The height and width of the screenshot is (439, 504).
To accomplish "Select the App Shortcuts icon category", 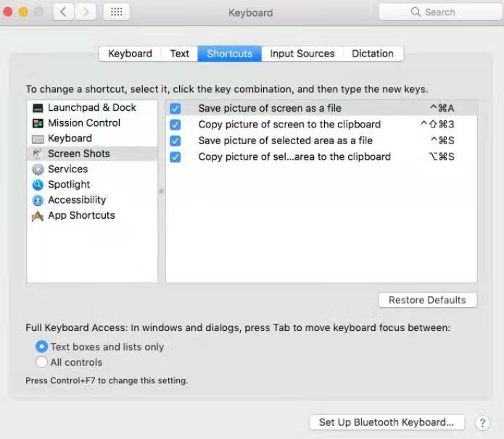I will tap(38, 216).
